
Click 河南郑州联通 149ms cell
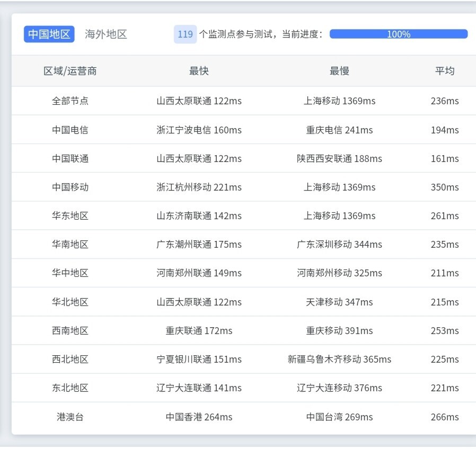199,273
